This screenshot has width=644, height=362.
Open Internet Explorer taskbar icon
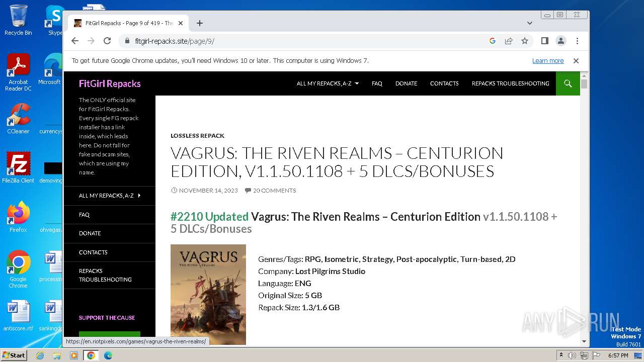click(40, 355)
